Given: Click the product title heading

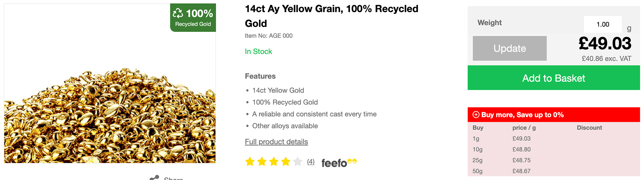Looking at the screenshot, I should [x=331, y=16].
